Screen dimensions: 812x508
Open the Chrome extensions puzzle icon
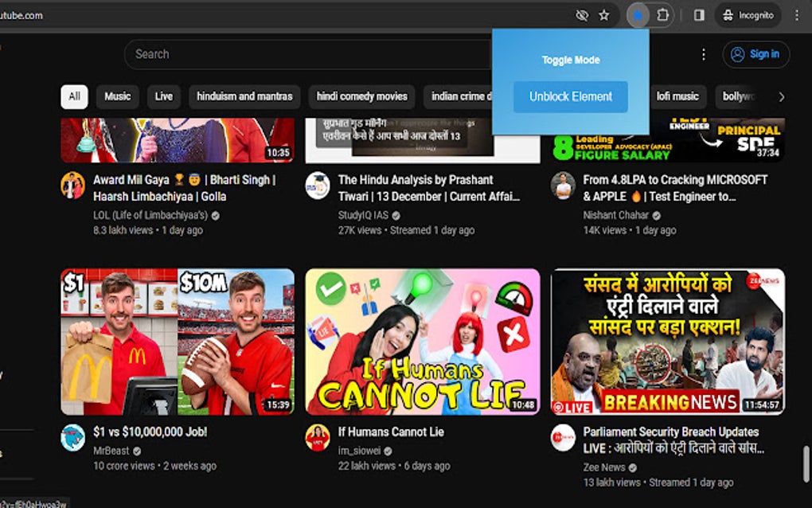(x=661, y=14)
